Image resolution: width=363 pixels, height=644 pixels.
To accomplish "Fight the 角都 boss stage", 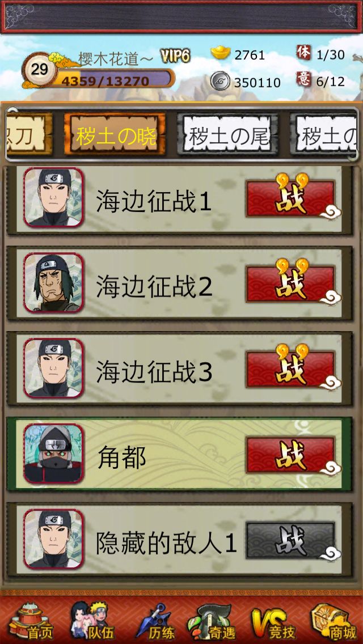I will tap(291, 455).
